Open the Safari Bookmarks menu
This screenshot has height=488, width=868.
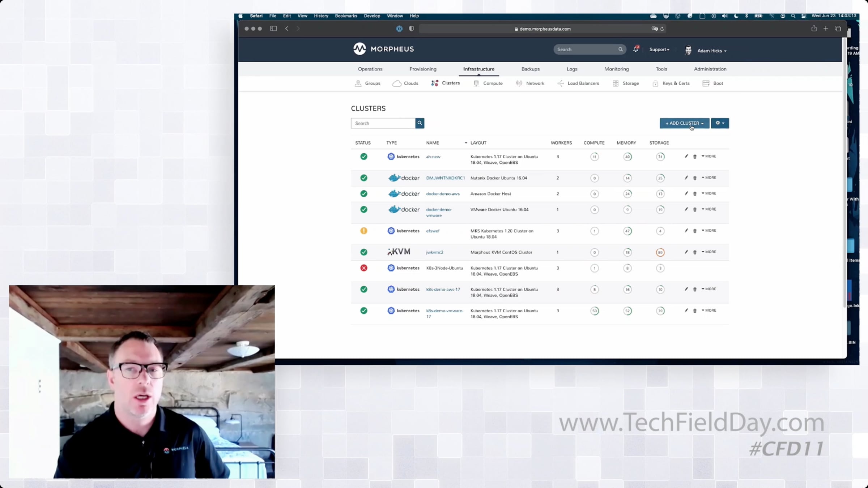(346, 16)
